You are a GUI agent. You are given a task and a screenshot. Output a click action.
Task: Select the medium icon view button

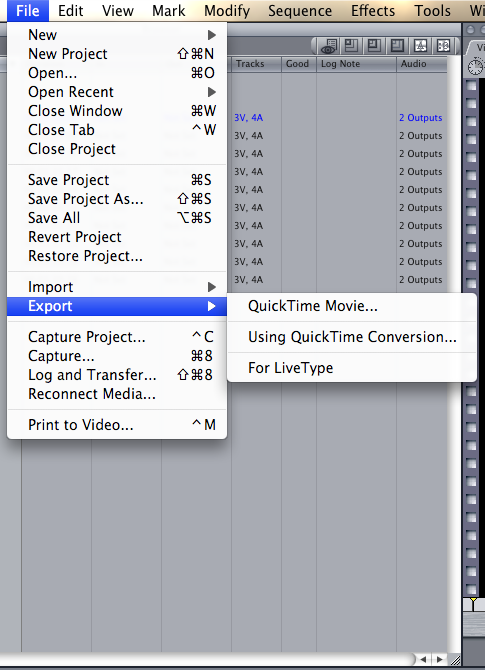click(374, 46)
